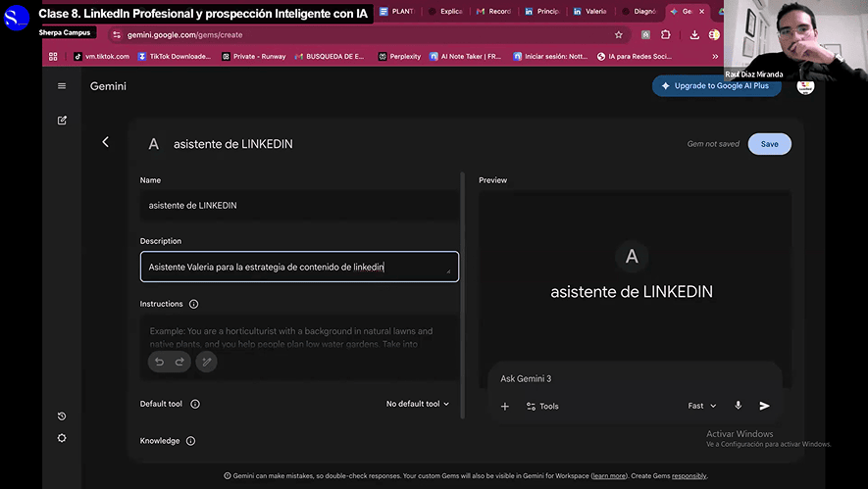This screenshot has height=489, width=868.
Task: Open the Google account avatar in Gemini
Action: coord(805,87)
